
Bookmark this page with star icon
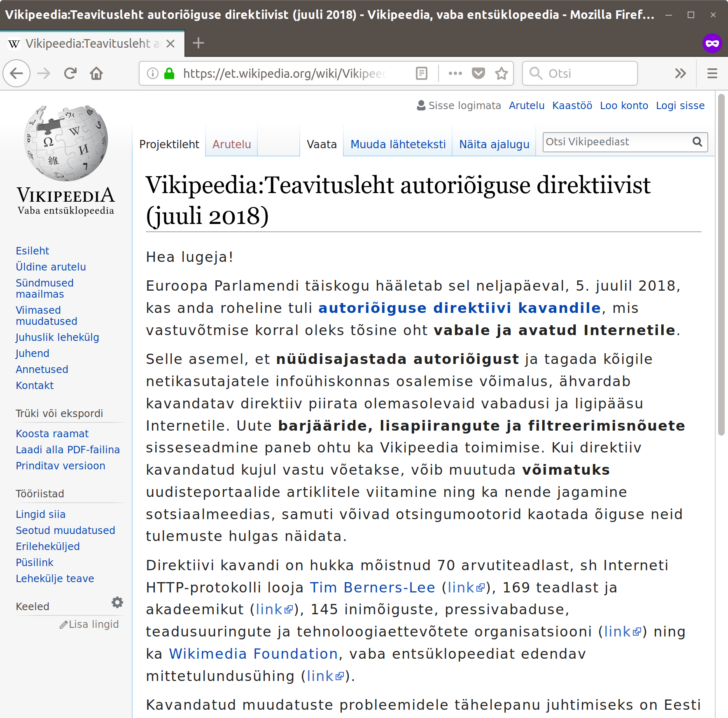tap(501, 74)
